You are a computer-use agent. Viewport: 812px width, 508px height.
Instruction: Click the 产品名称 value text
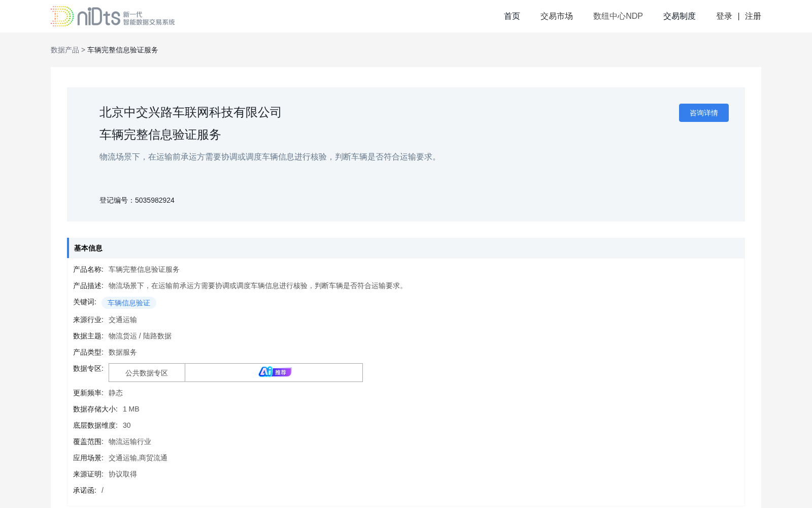[144, 269]
